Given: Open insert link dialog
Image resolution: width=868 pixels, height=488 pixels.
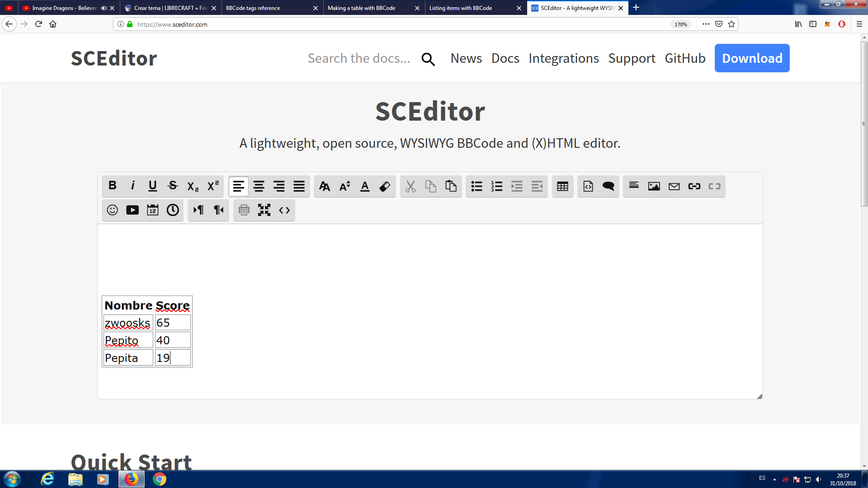Looking at the screenshot, I should (x=694, y=186).
